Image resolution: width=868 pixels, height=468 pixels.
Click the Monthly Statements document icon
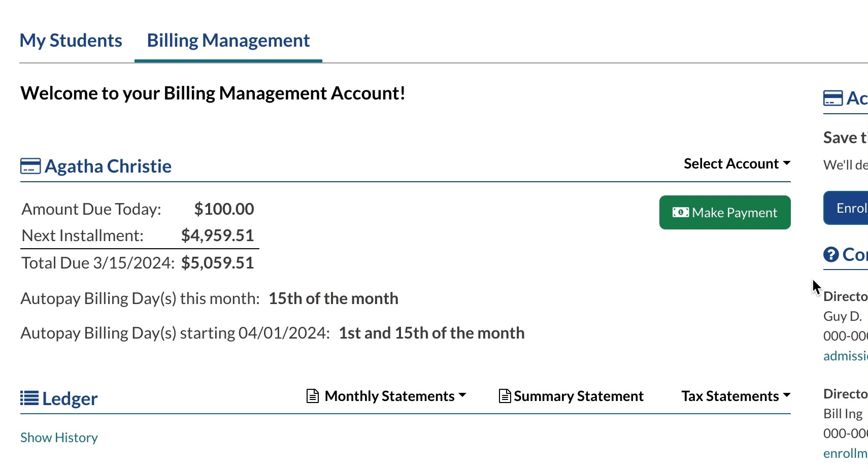coord(313,396)
